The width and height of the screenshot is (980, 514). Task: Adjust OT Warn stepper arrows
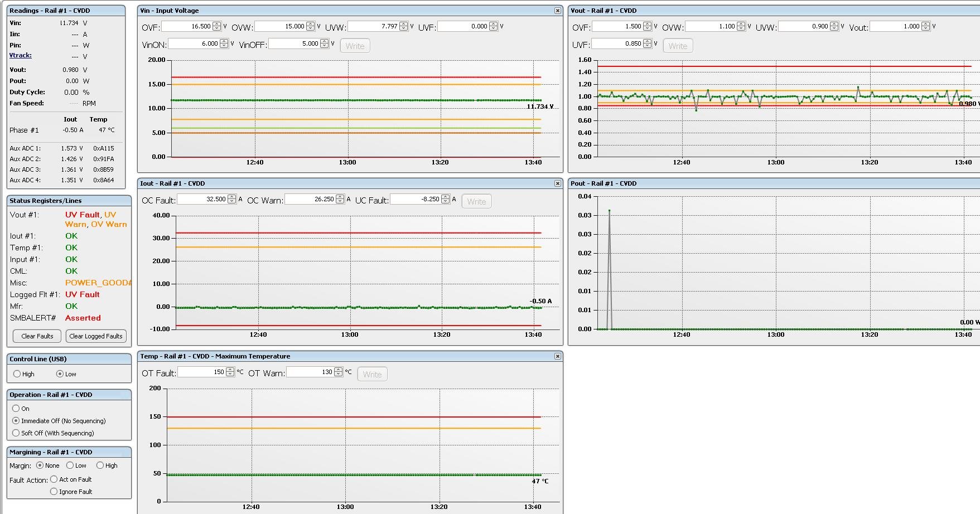(x=339, y=372)
